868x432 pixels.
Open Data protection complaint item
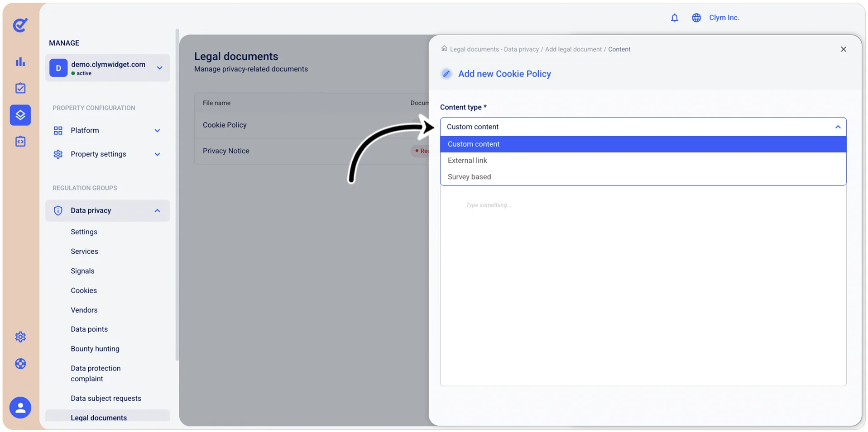96,374
